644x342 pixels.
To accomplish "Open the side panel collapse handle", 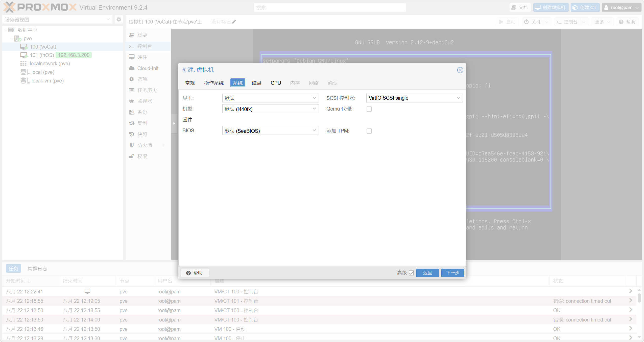I will 174,123.
